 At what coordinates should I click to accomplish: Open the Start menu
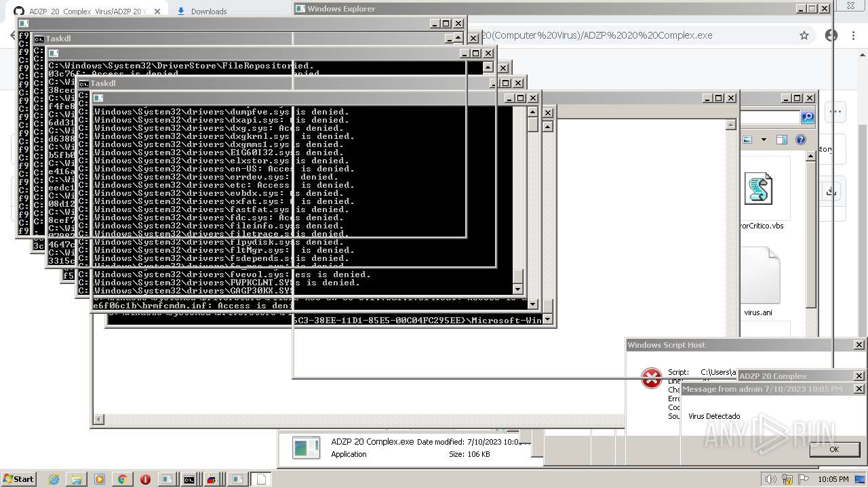point(18,479)
